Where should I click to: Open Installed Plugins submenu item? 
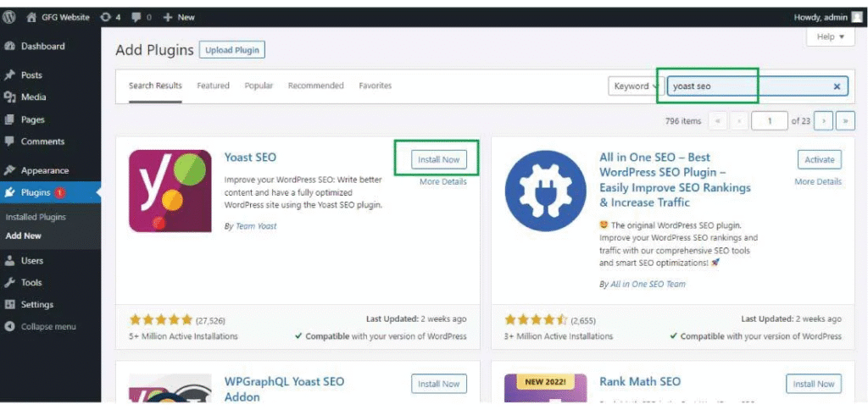36,217
